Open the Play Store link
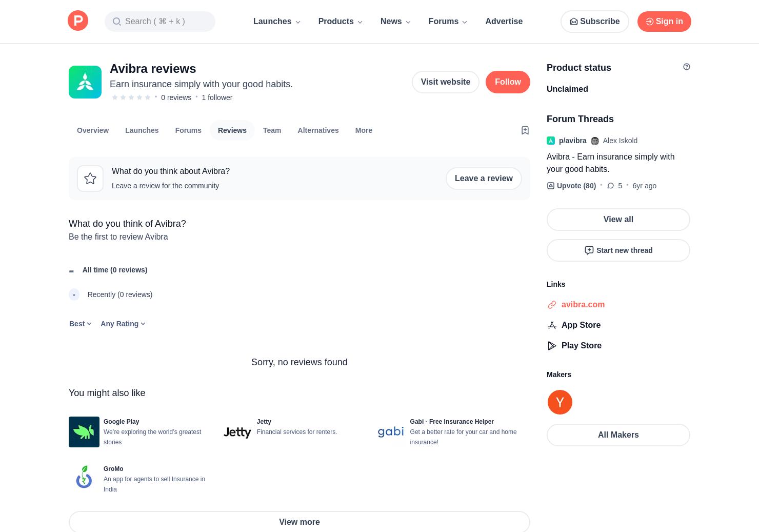The height and width of the screenshot is (532, 759). 581,346
